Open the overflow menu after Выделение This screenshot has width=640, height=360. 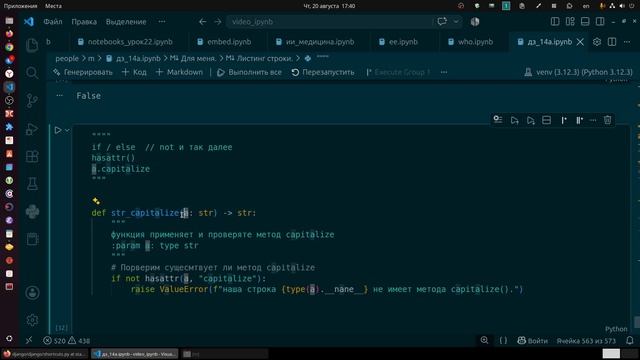[x=162, y=22]
